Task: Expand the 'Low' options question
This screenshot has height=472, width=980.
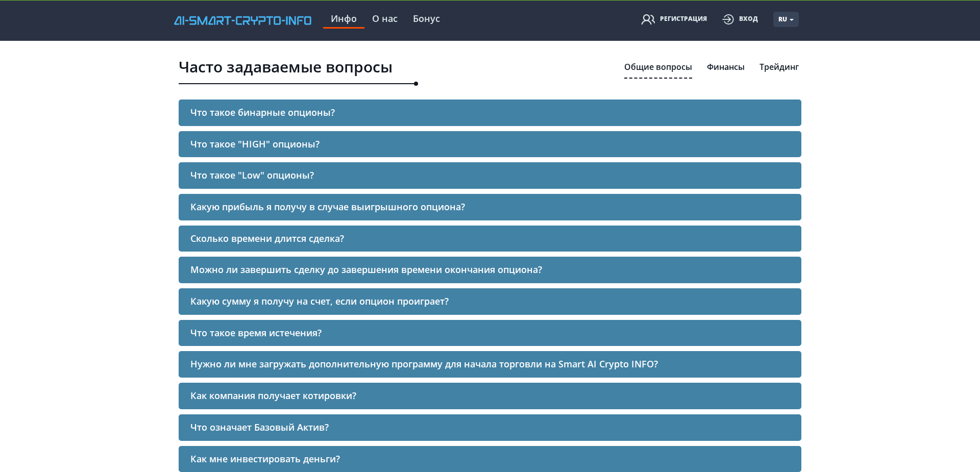Action: click(x=489, y=176)
